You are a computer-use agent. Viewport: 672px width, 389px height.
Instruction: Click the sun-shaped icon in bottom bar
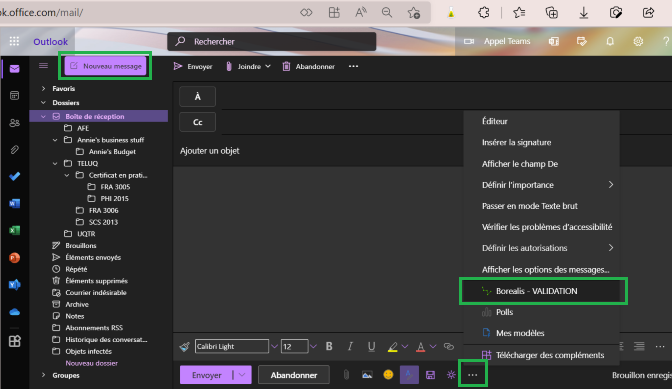click(x=451, y=375)
